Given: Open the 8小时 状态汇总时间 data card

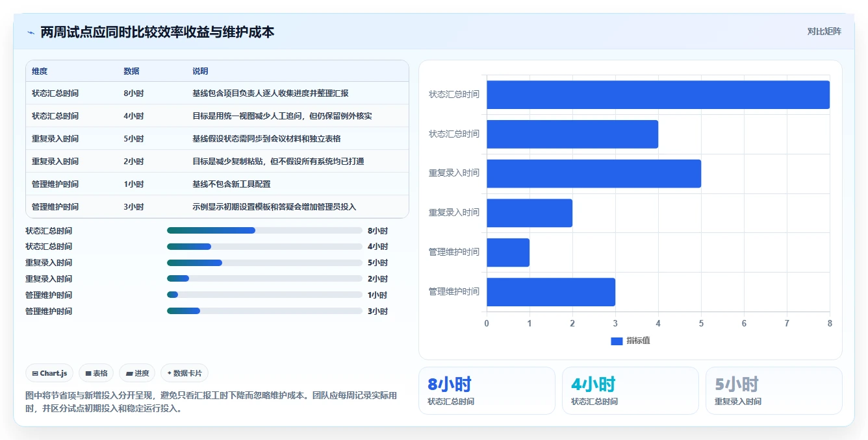Looking at the screenshot, I should pyautogui.click(x=487, y=391).
